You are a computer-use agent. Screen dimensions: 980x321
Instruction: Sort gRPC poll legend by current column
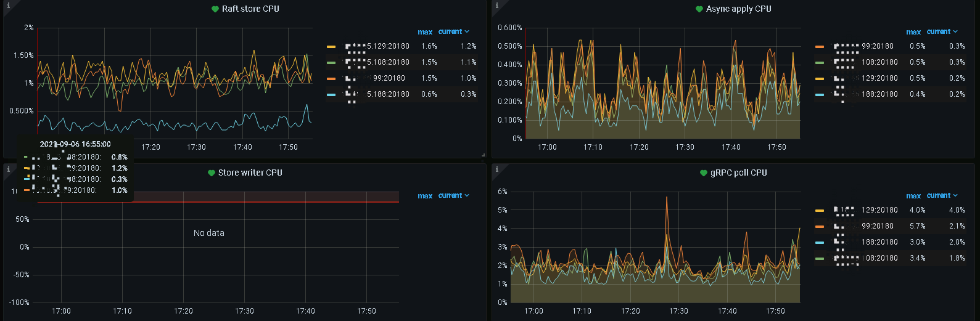click(942, 195)
